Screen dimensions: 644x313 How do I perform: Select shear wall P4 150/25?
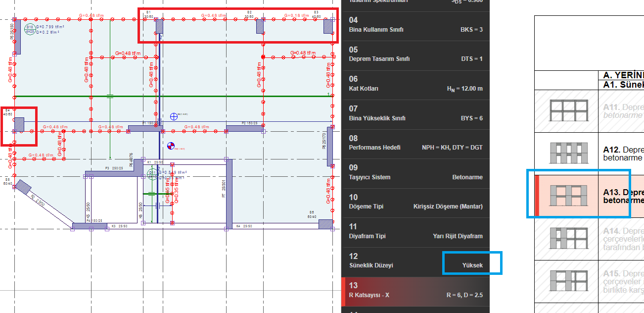[x=90, y=226]
